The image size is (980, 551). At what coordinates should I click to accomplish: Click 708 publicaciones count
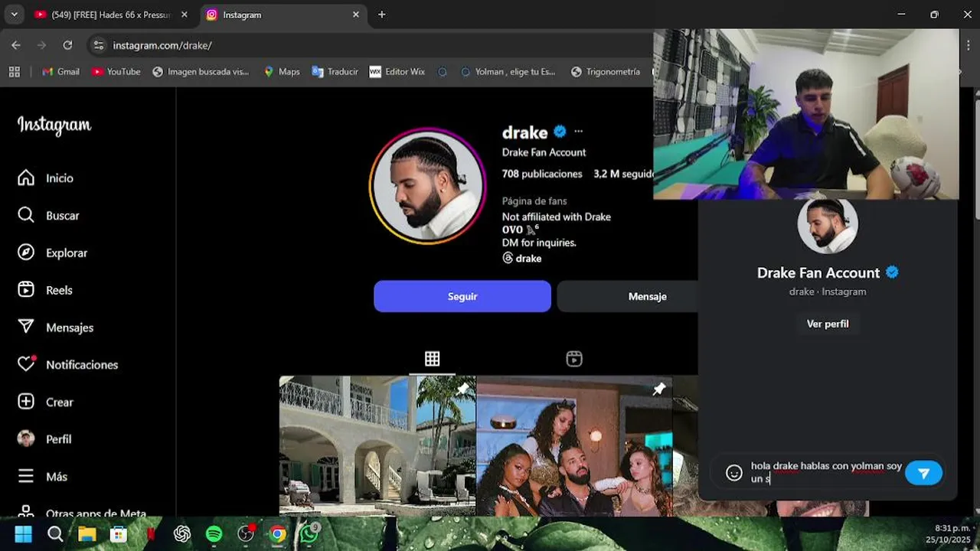tap(542, 174)
